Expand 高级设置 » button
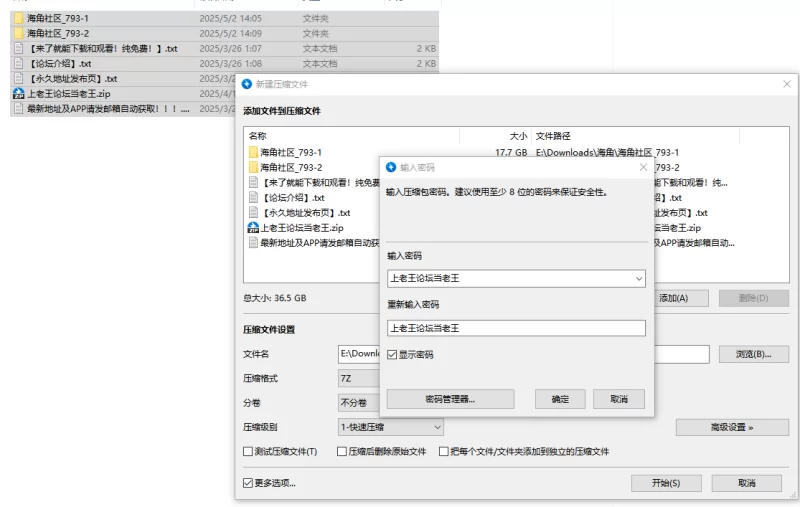This screenshot has width=800, height=507. 732,427
